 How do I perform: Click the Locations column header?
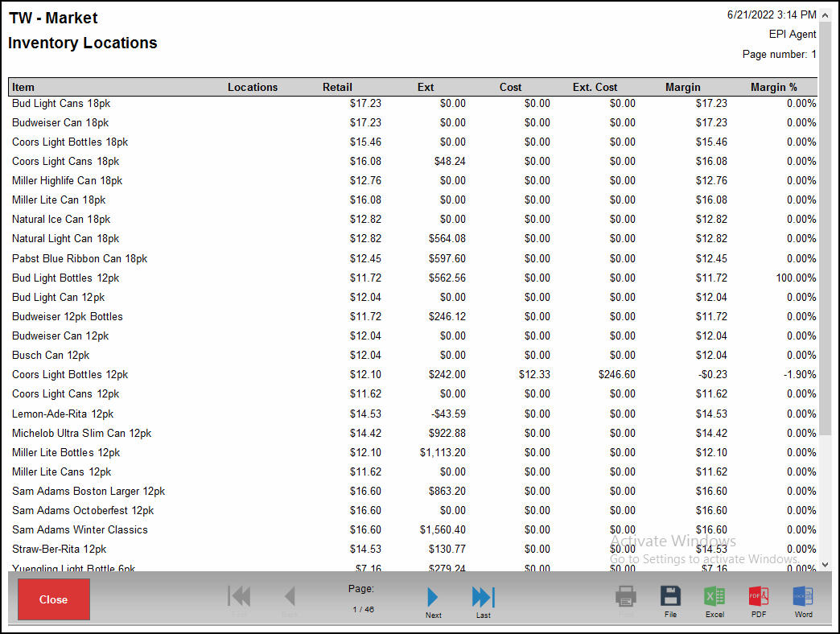(253, 87)
